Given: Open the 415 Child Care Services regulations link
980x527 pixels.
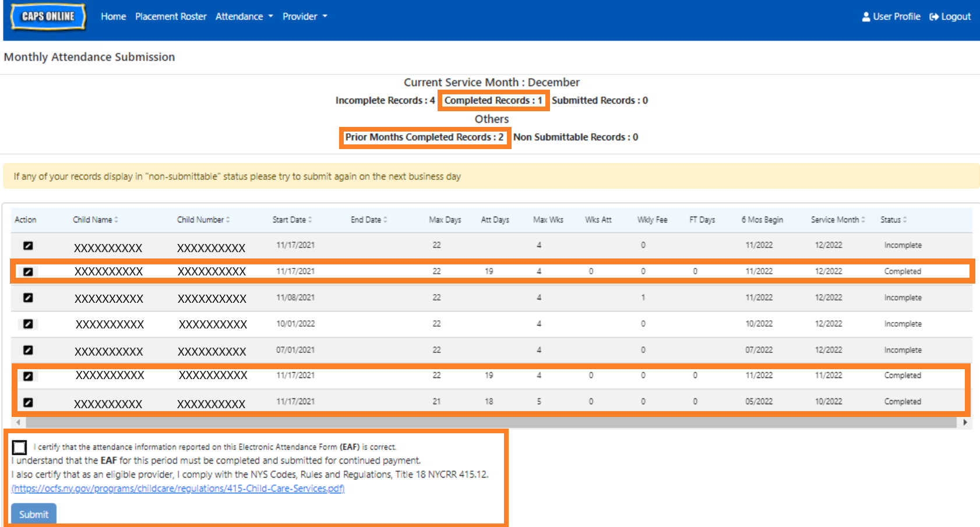Looking at the screenshot, I should pyautogui.click(x=178, y=489).
